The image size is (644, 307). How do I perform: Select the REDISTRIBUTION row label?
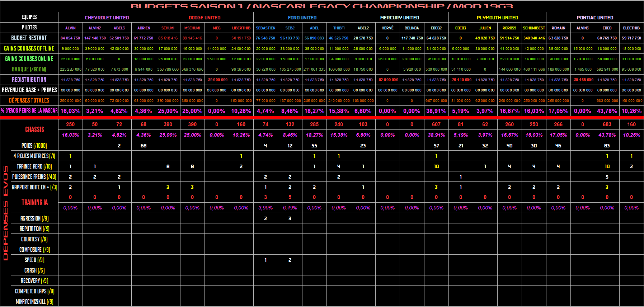29,80
